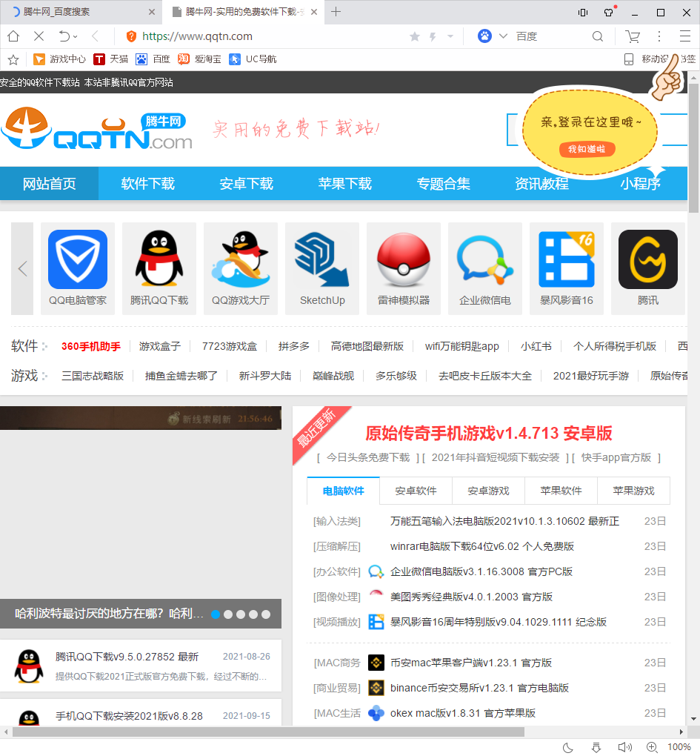Click the phone vibrate icon in title bar
The image size is (700, 756).
pyautogui.click(x=583, y=13)
